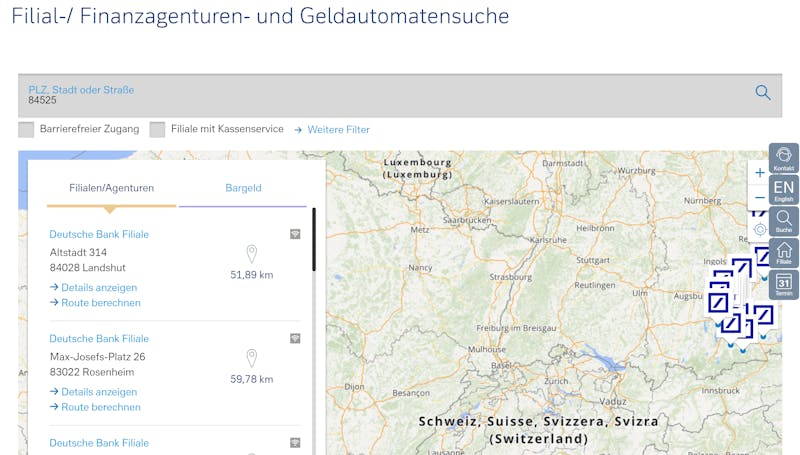Viewport: 800px width, 455px height.
Task: Switch to the Bargeld tab
Action: coord(243,188)
